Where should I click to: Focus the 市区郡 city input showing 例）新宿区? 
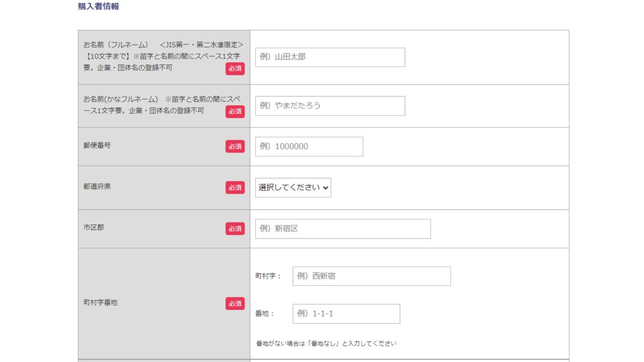343,229
